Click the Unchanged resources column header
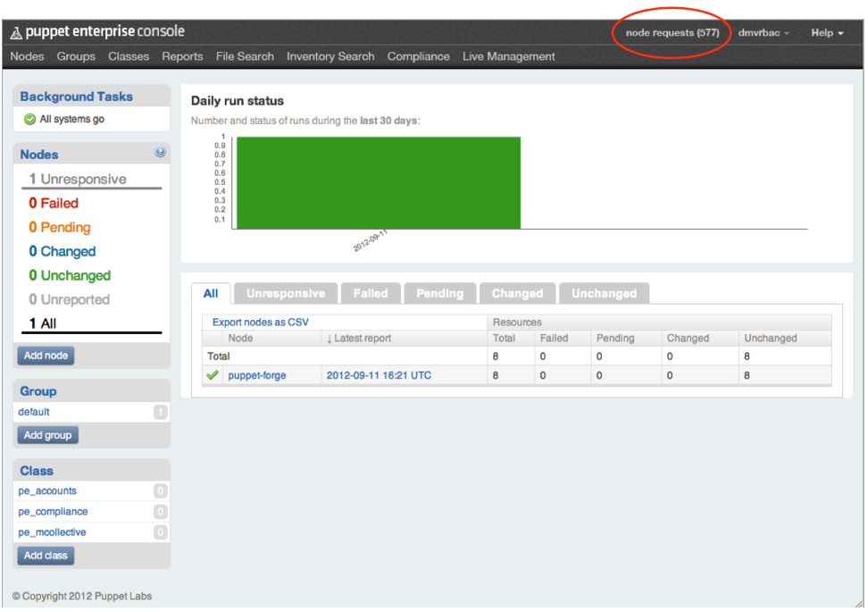868x612 pixels. coord(770,339)
